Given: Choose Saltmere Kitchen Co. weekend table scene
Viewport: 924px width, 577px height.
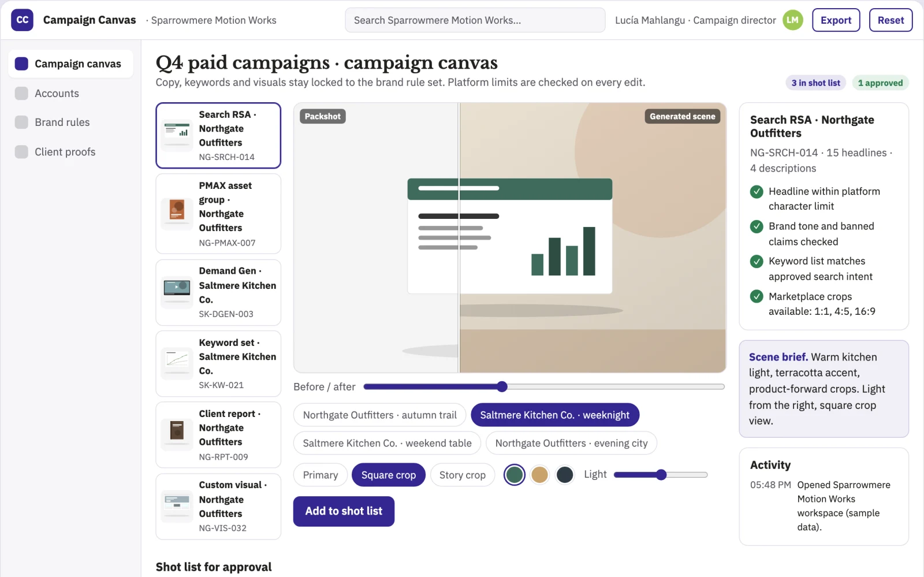Looking at the screenshot, I should [387, 443].
